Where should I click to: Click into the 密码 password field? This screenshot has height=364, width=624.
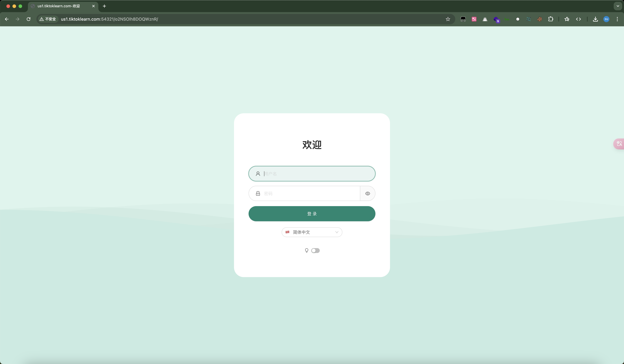click(310, 194)
